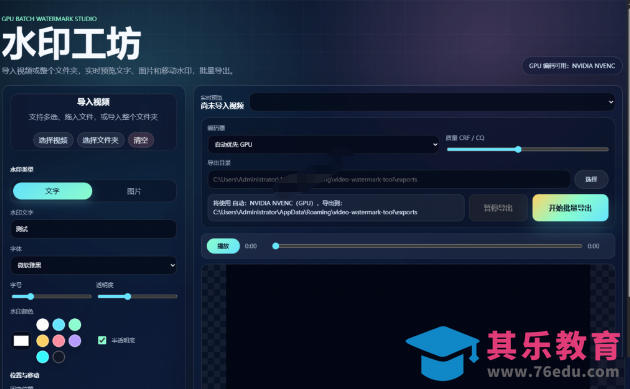
Task: Pick the black color swatch
Action: coord(59,357)
